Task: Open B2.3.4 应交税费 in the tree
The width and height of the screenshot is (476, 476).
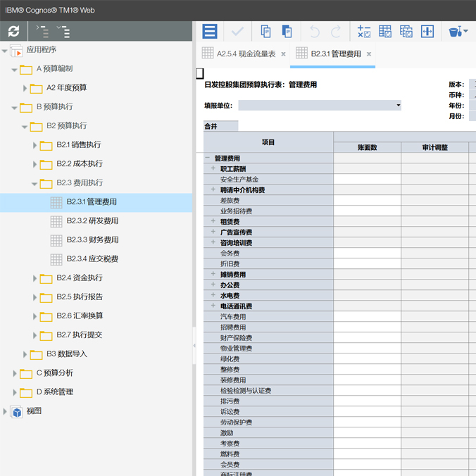Action: pyautogui.click(x=92, y=259)
